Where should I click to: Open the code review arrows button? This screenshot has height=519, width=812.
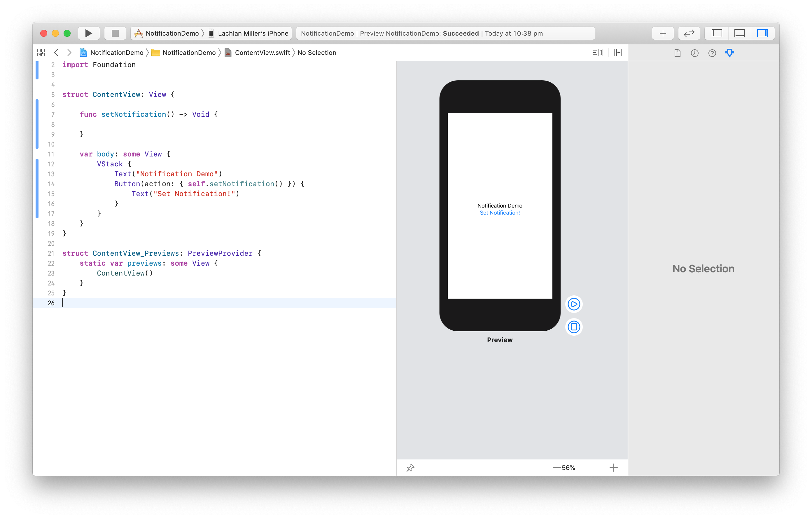pyautogui.click(x=689, y=33)
